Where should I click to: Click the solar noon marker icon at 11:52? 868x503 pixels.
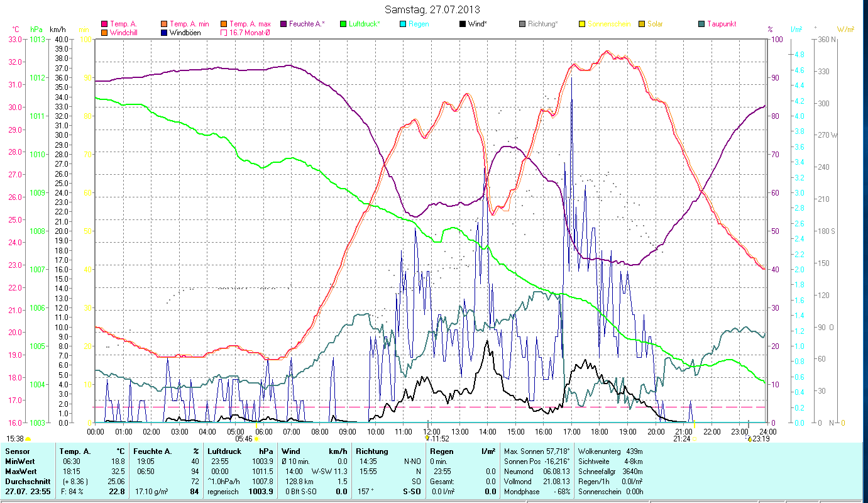427,438
